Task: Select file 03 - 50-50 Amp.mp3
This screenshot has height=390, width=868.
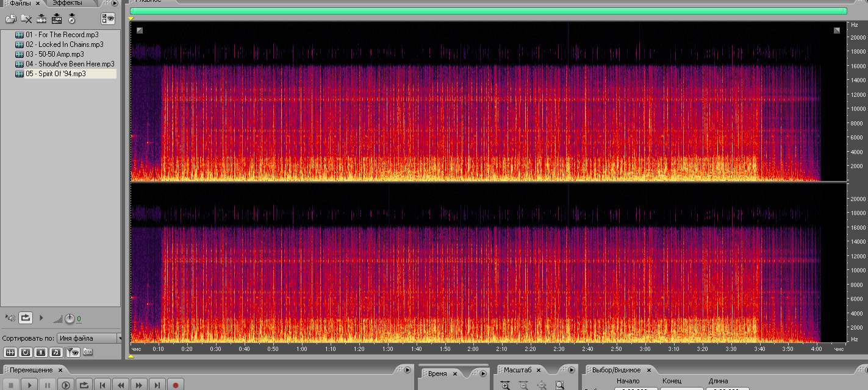Action: (x=55, y=54)
